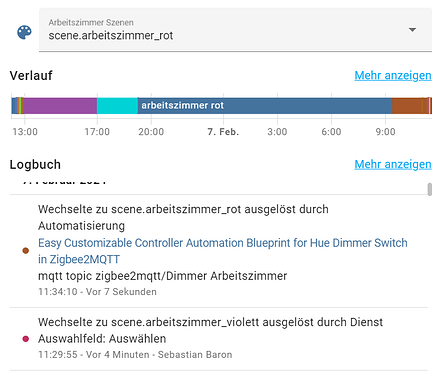This screenshot has width=439, height=375.
Task: Select the scene.arbeitszimmer_rot combo box field
Action: click(x=235, y=30)
